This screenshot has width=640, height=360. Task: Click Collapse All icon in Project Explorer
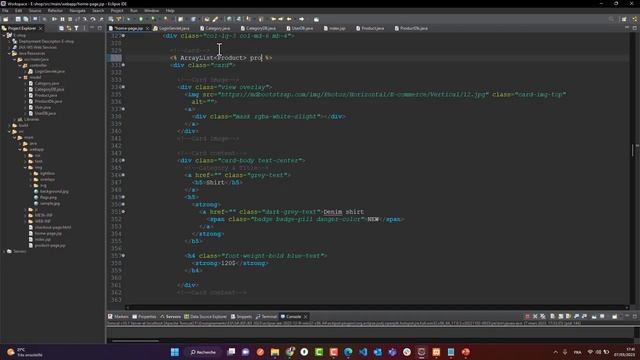[x=61, y=28]
